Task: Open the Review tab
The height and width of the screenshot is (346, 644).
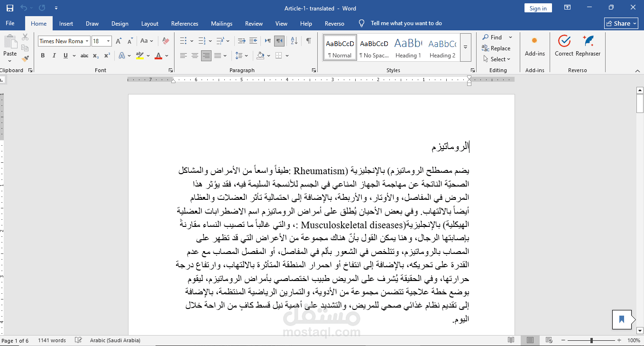Action: pos(254,24)
